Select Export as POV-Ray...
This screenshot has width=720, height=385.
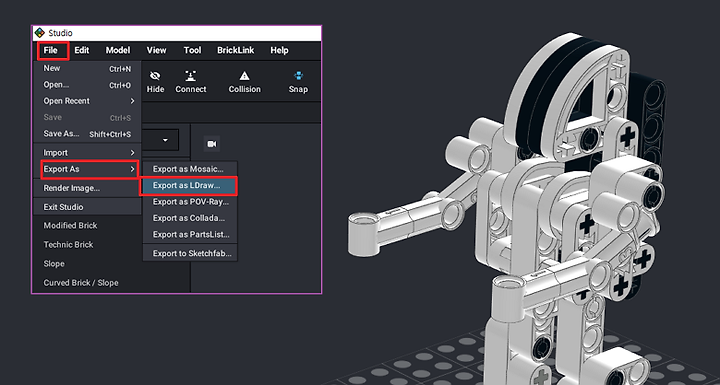tap(190, 202)
